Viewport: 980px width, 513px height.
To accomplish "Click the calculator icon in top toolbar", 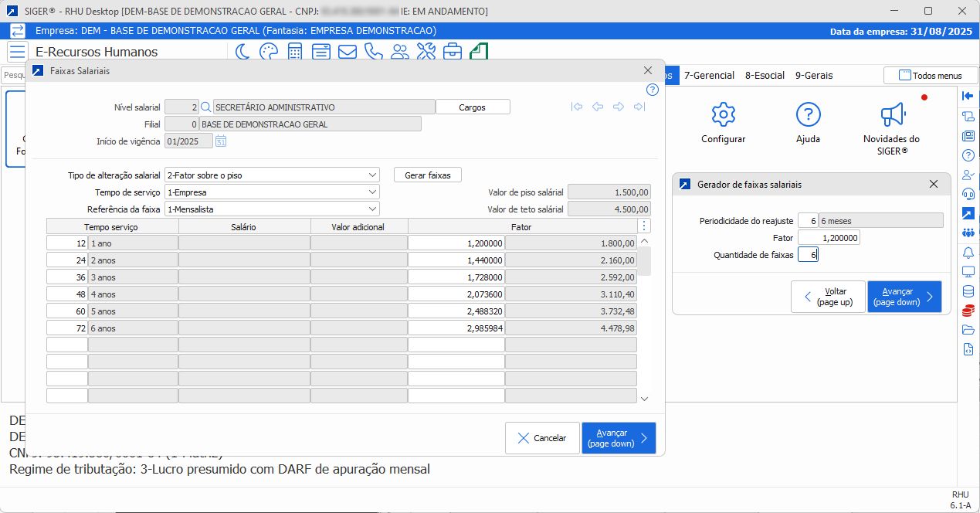I will click(294, 52).
